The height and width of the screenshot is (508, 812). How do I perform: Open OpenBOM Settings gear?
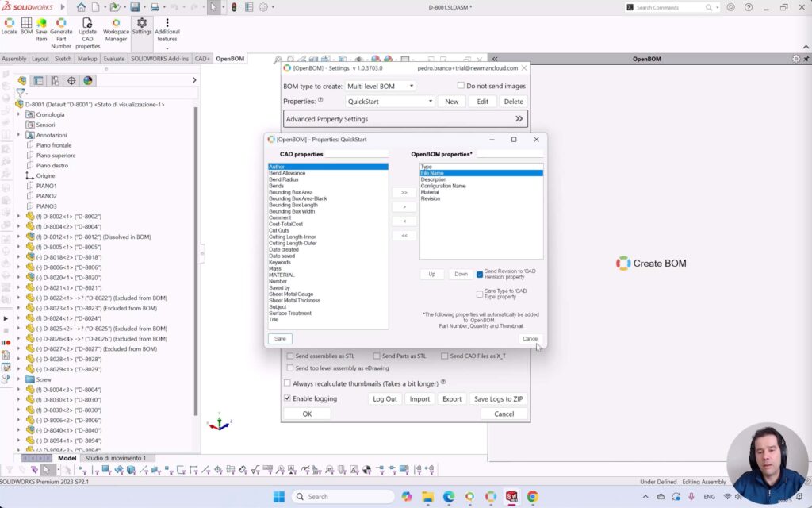[141, 26]
